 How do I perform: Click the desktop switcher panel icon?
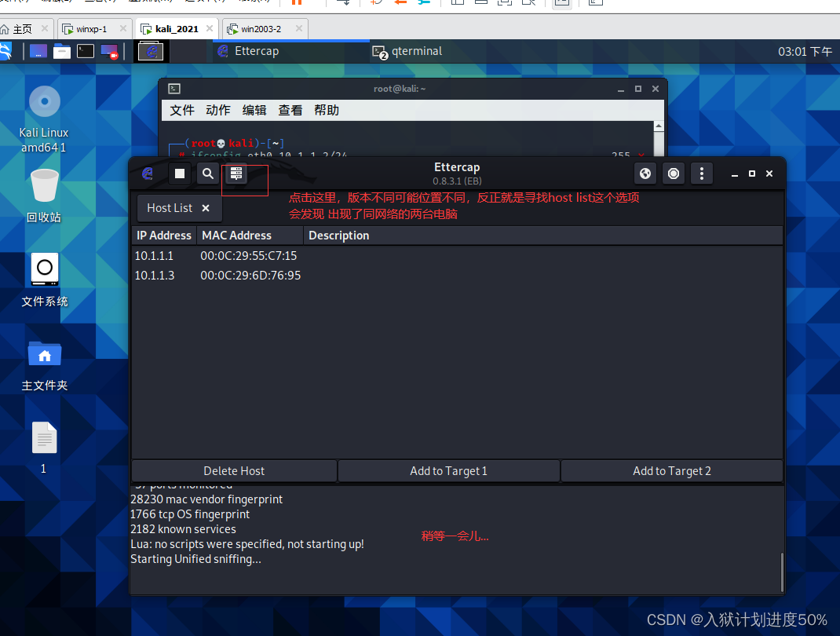pyautogui.click(x=38, y=52)
